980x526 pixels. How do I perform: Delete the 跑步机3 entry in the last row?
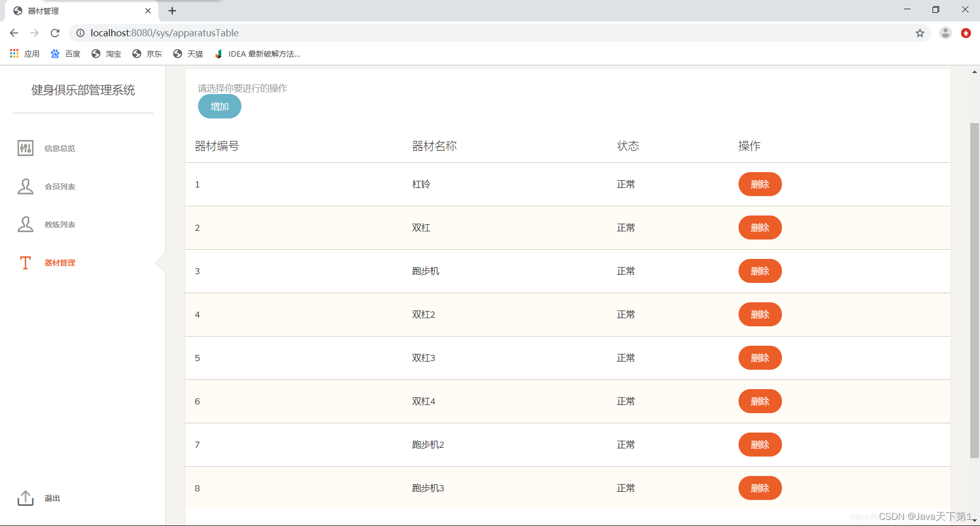click(x=760, y=488)
